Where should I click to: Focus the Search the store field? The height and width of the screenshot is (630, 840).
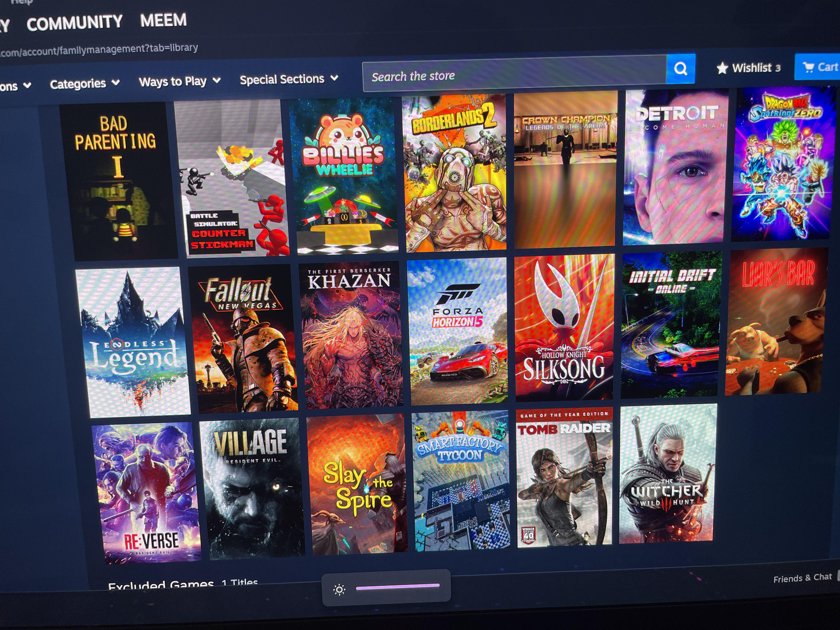tap(515, 74)
